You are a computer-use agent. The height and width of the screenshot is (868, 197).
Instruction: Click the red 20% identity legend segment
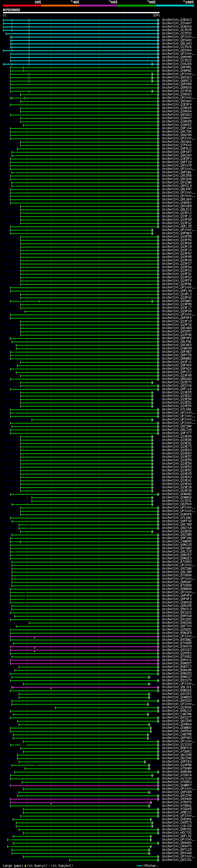(22, 6)
